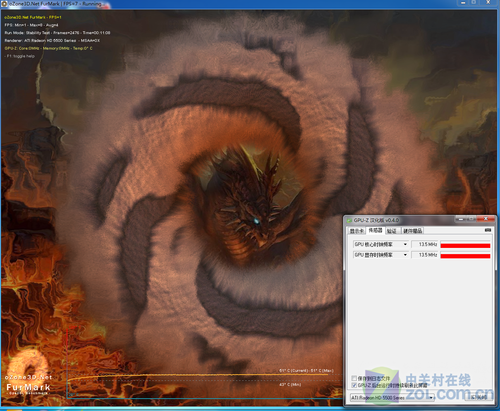The height and width of the screenshot is (411, 500).
Task: Uncheck continue refreshing while GPU-Z in background
Action: coord(354,385)
